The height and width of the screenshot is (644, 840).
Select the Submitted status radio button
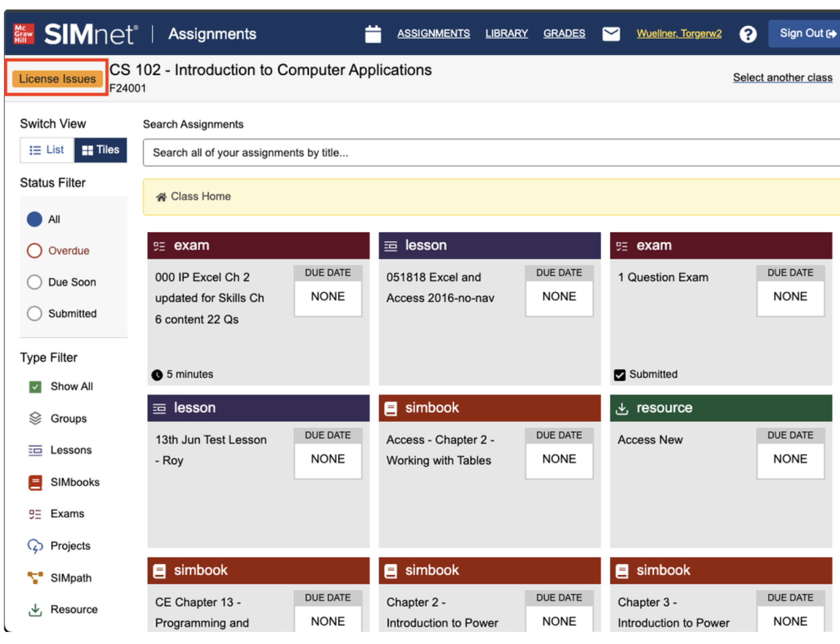tap(34, 313)
